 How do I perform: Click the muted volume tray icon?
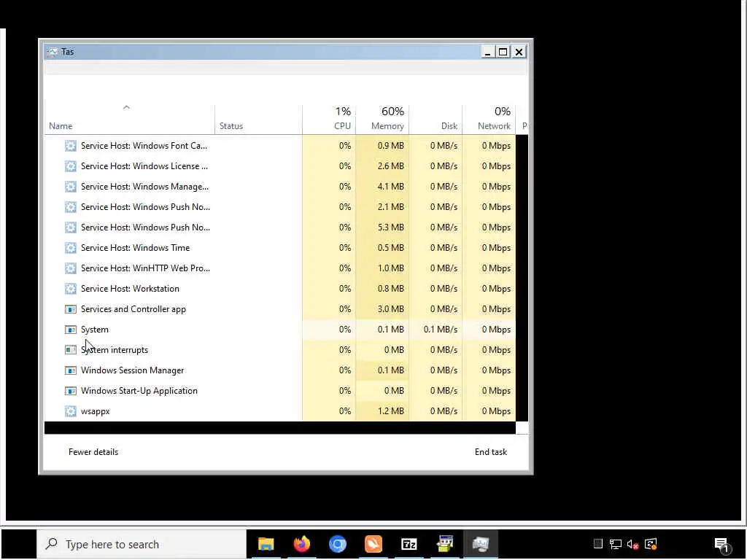(x=632, y=544)
